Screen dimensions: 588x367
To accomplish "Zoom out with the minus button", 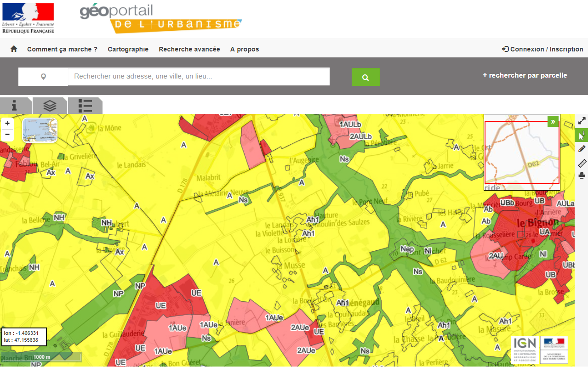I will [x=7, y=135].
